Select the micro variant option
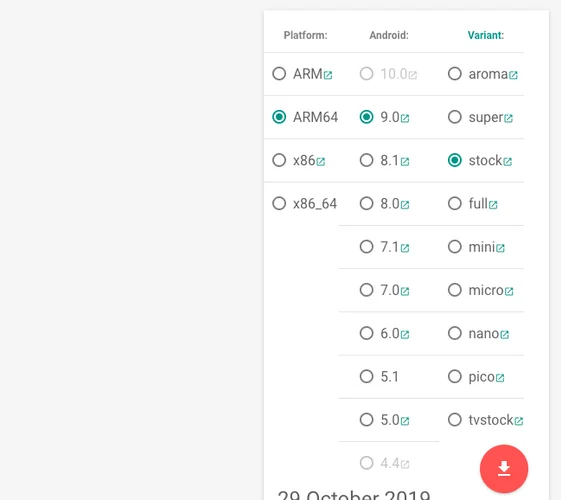Image resolution: width=561 pixels, height=500 pixels. [455, 290]
